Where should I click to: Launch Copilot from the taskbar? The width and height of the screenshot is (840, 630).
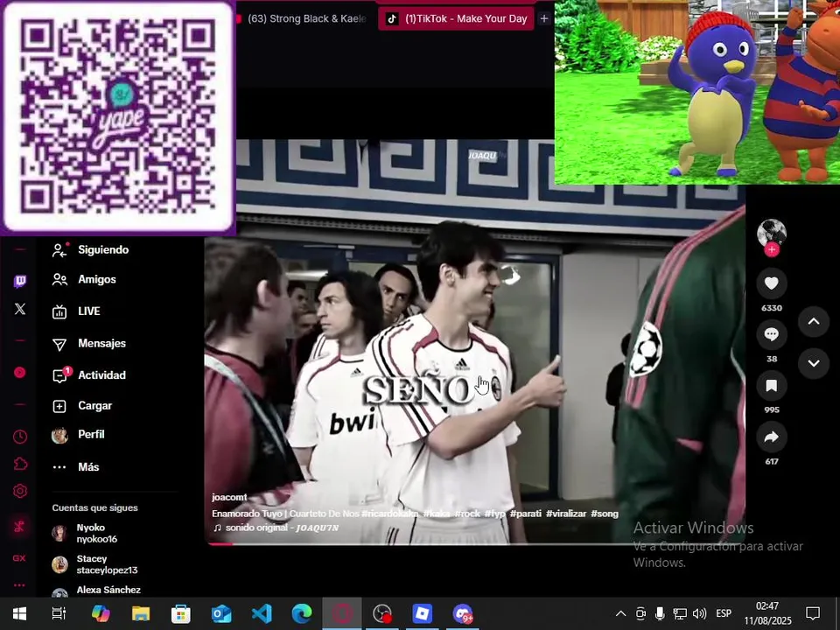click(x=100, y=613)
